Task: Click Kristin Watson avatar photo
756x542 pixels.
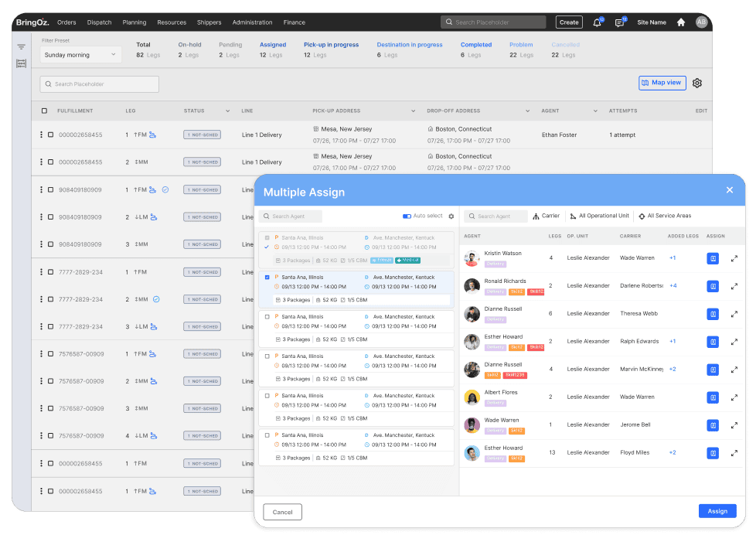Action: 472,258
